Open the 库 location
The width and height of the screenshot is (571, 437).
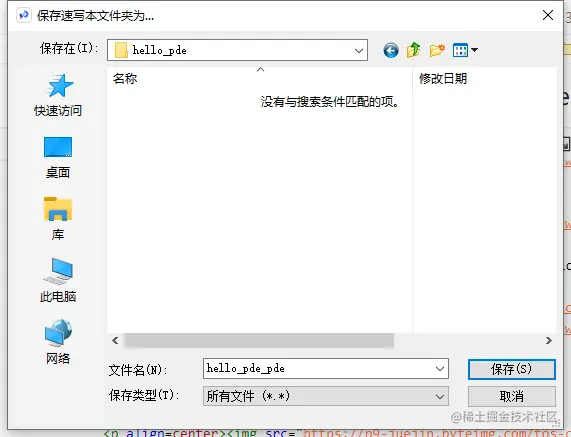(58, 219)
